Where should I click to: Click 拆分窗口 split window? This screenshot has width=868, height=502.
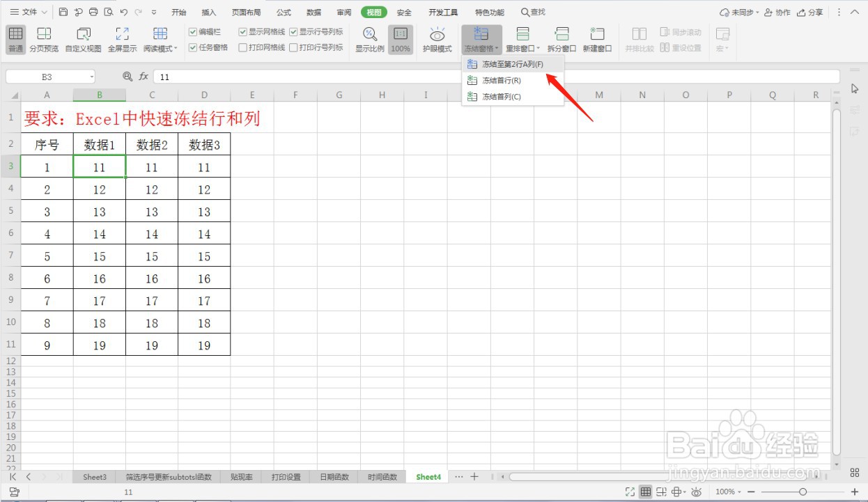tap(562, 40)
